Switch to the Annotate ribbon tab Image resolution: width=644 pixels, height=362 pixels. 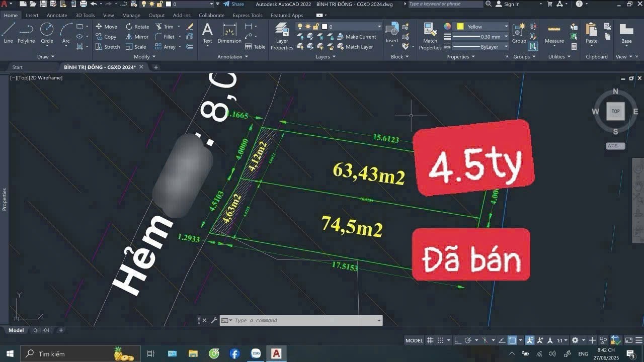coord(57,15)
